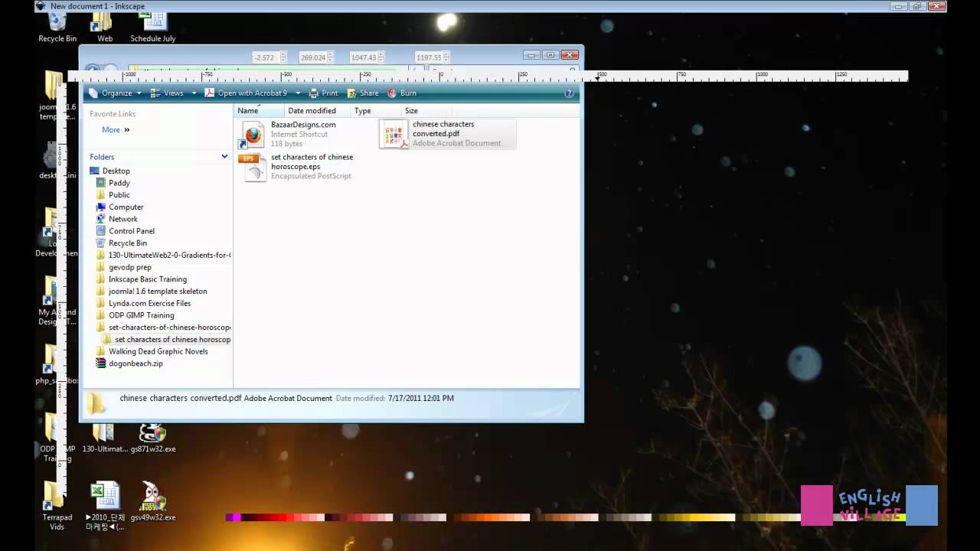Open the Organize menu in Explorer
This screenshot has height=551, width=980.
pos(116,93)
